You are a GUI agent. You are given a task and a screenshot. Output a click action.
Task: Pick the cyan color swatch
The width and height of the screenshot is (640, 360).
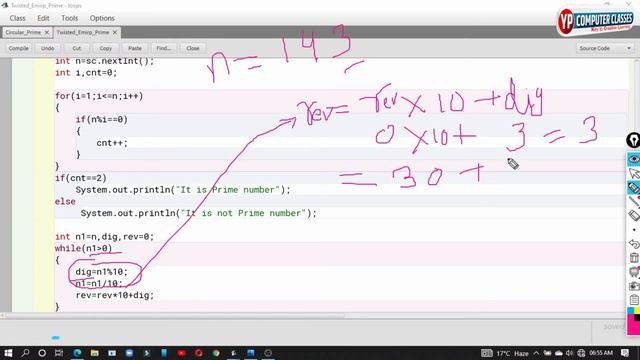point(631,311)
